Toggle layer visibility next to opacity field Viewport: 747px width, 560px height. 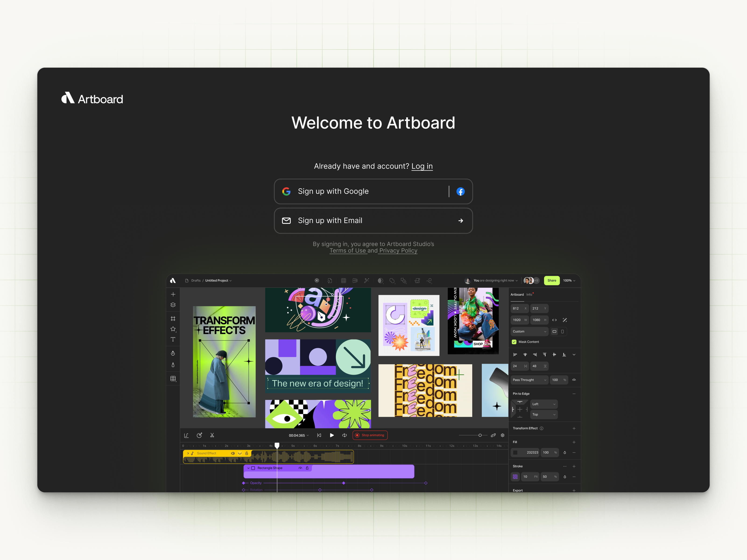pyautogui.click(x=574, y=380)
